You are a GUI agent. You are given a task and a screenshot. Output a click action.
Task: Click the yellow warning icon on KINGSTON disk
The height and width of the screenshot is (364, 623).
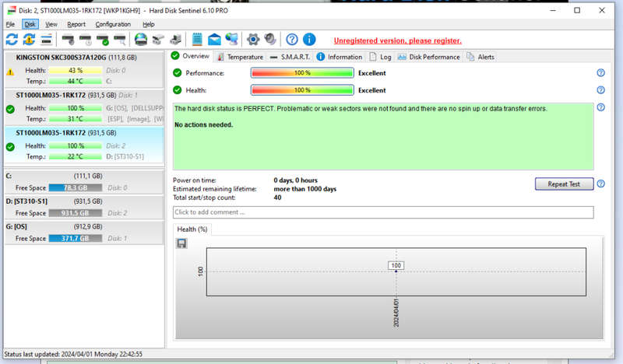(10, 72)
